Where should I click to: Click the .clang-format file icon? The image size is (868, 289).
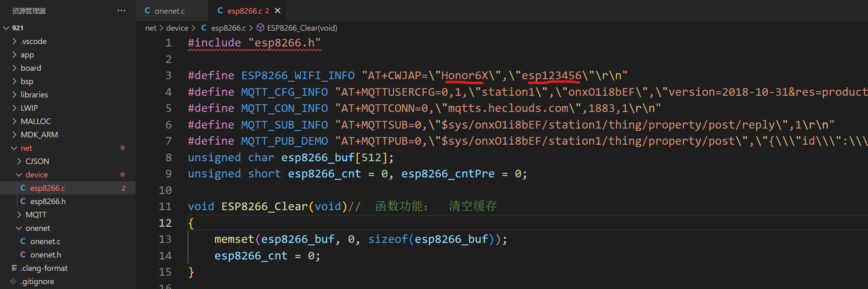click(x=14, y=268)
